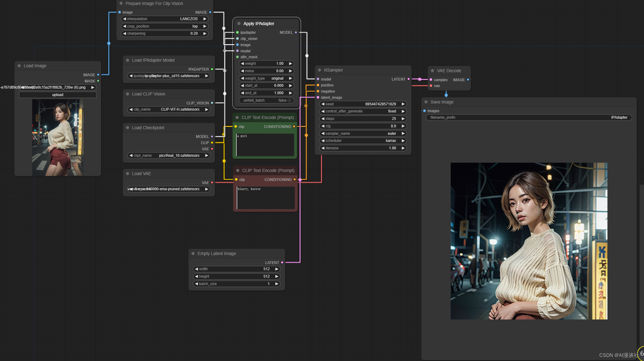644x361 pixels.
Task: Click the VAE Decode node collapse dot
Action: click(x=432, y=71)
